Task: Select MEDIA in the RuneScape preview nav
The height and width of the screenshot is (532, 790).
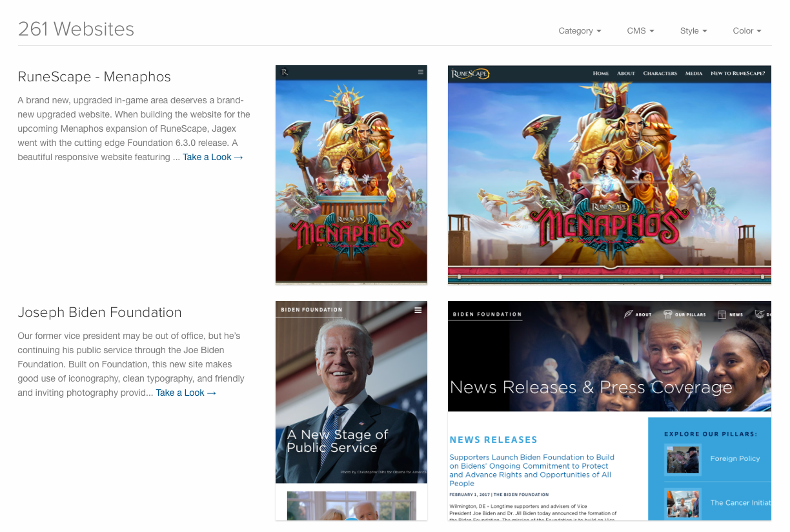Action: [x=694, y=74]
